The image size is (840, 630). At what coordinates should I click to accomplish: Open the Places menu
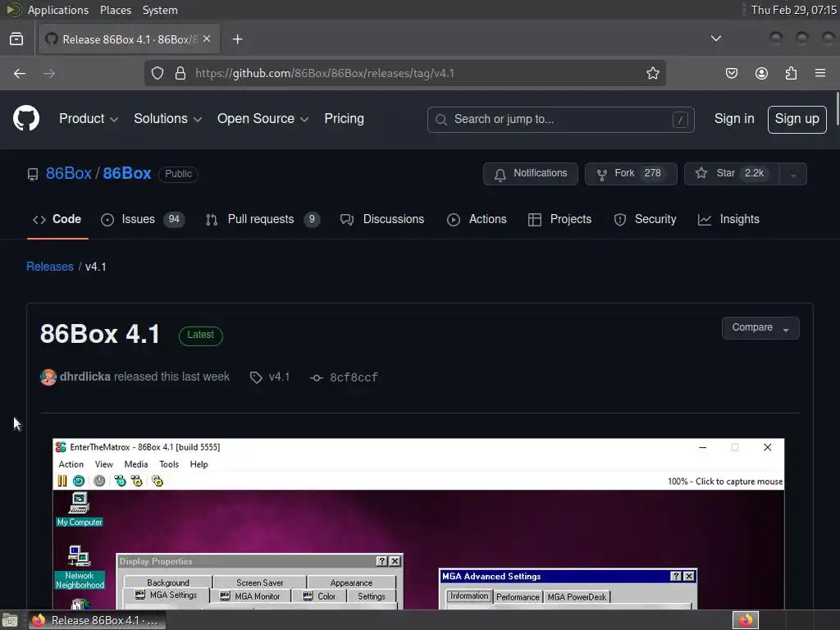(x=115, y=10)
